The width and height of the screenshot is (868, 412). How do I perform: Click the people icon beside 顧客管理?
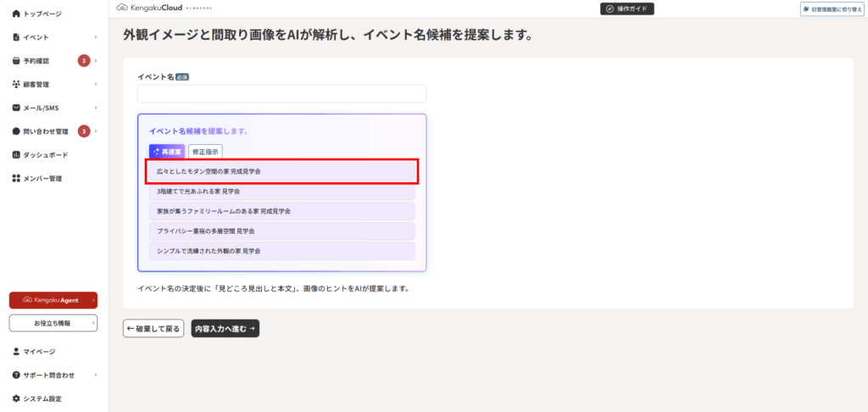coord(16,84)
